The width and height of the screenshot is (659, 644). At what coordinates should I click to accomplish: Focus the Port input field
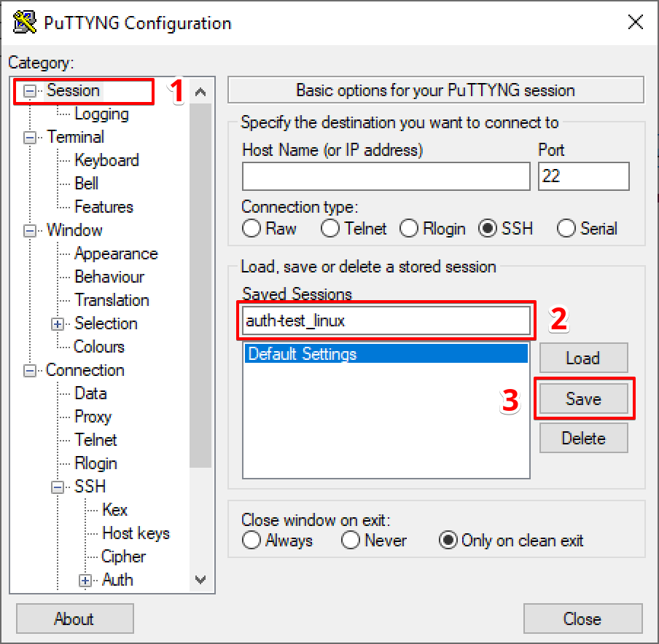[x=583, y=176]
